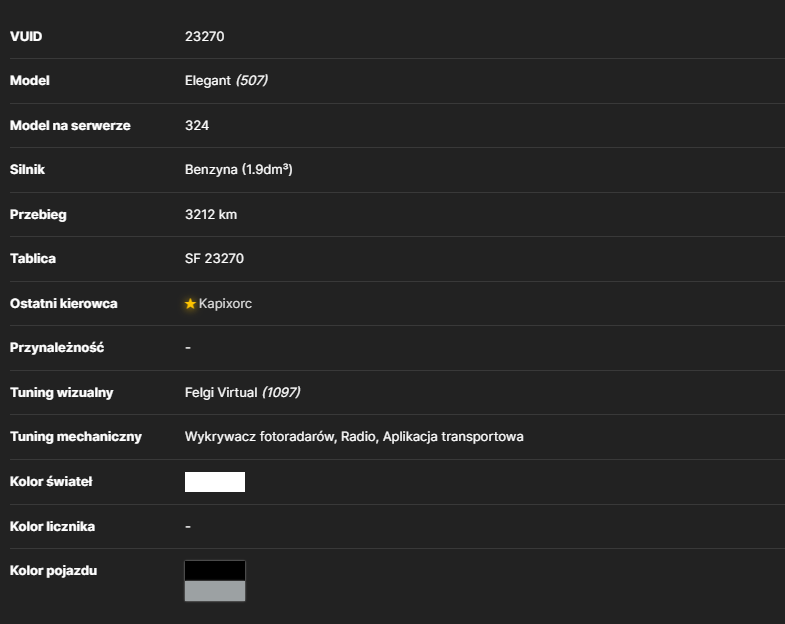Screen dimensions: 785x624
Task: Click the Ostatni kierowca label
Action: tap(64, 303)
